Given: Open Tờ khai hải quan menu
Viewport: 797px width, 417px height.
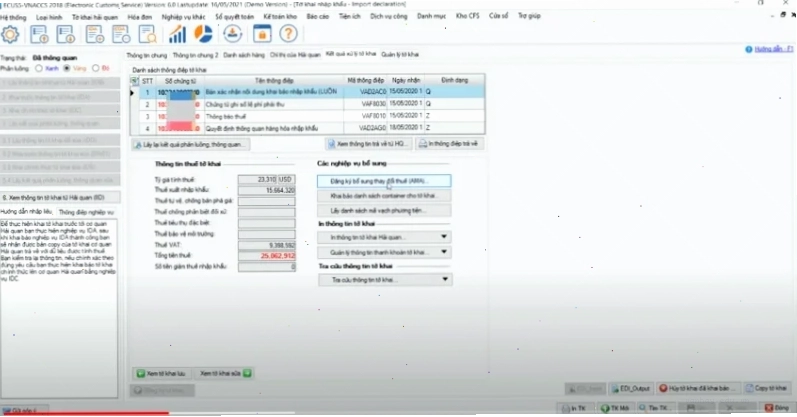Looking at the screenshot, I should point(95,17).
